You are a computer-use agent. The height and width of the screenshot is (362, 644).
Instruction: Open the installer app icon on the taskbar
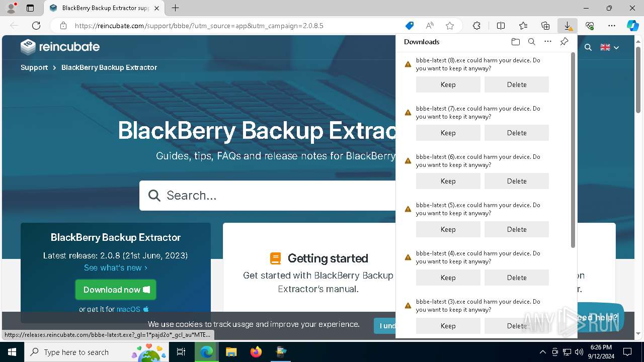[281, 352]
